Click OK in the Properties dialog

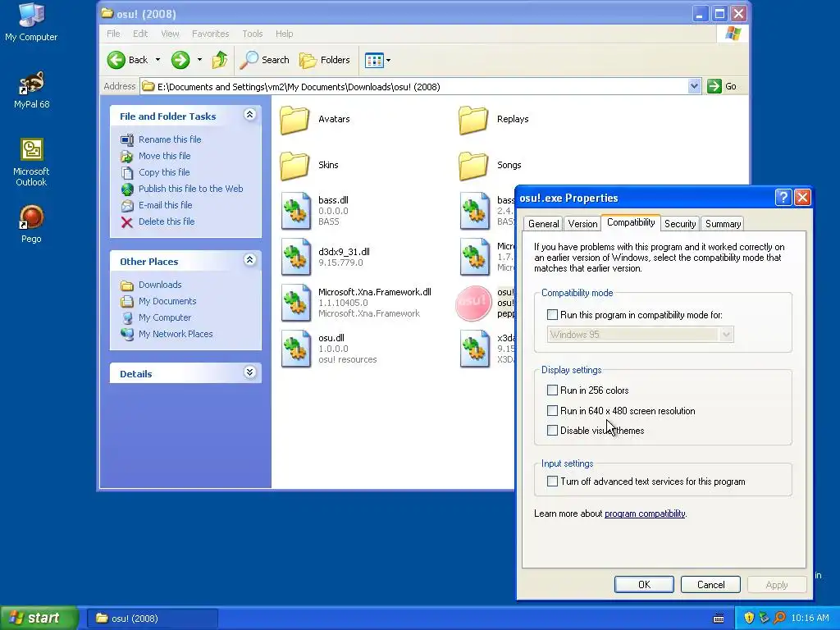click(644, 584)
